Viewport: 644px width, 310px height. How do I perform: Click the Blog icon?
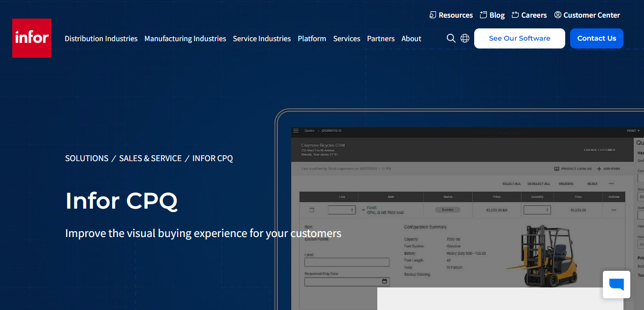pos(483,15)
